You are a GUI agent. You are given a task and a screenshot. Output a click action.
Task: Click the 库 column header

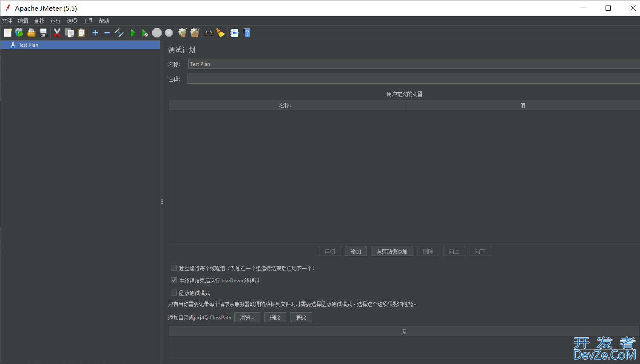404,332
